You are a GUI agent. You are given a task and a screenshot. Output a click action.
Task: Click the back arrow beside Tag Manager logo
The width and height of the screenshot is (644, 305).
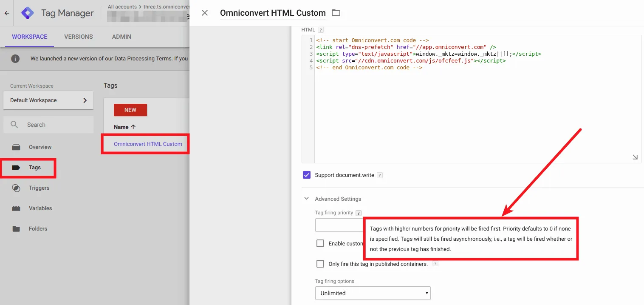[7, 13]
